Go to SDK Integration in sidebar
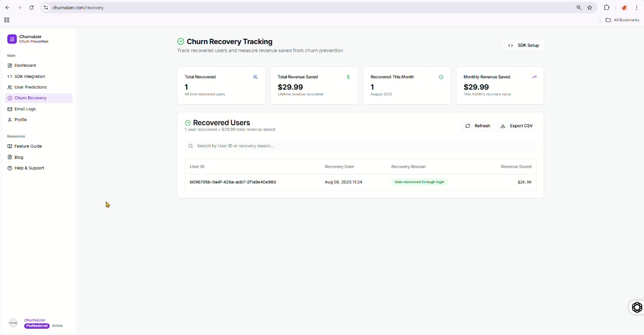Image resolution: width=644 pixels, height=335 pixels. coord(29,76)
